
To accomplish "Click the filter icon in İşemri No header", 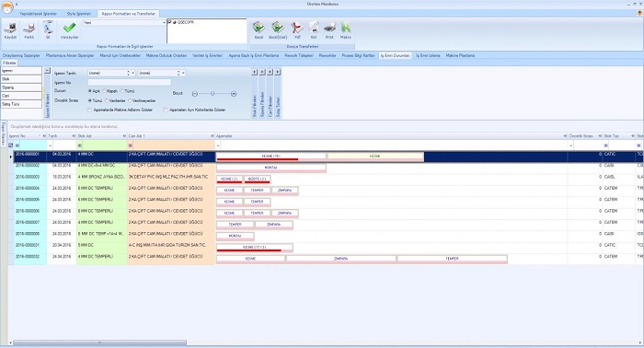I will click(44, 136).
